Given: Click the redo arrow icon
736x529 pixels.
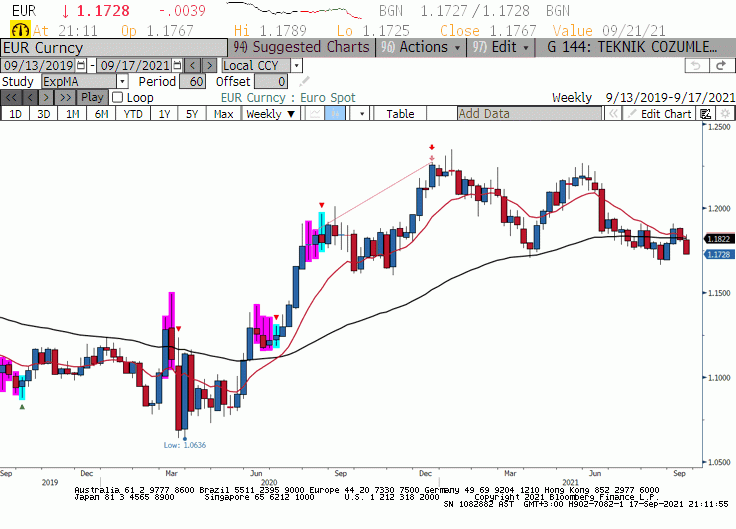Looking at the screenshot, I should pos(720,65).
